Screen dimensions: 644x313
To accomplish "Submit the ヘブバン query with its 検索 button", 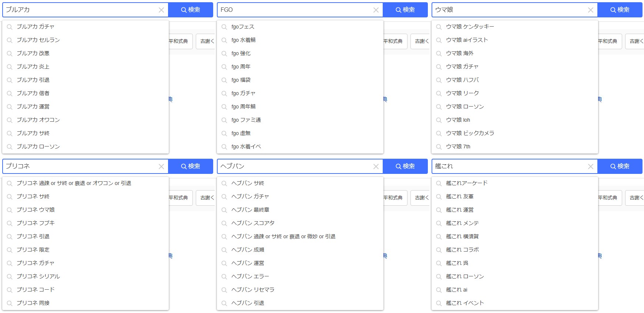I will point(405,166).
